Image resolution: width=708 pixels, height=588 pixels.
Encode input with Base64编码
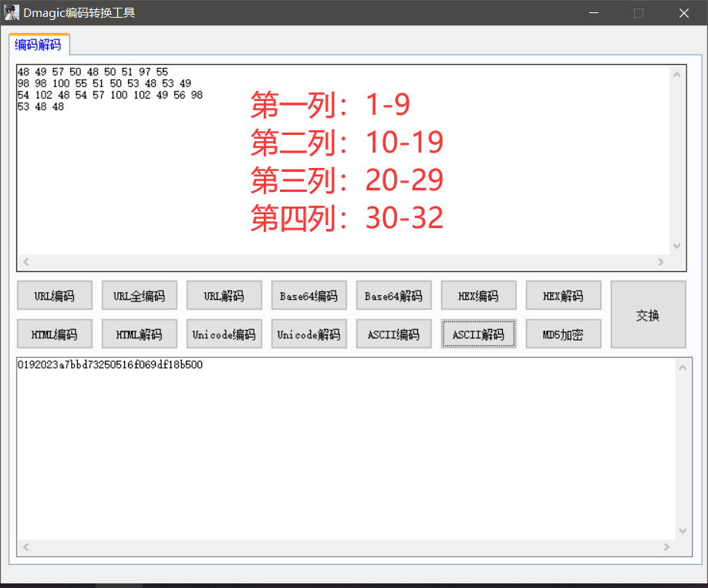[308, 296]
